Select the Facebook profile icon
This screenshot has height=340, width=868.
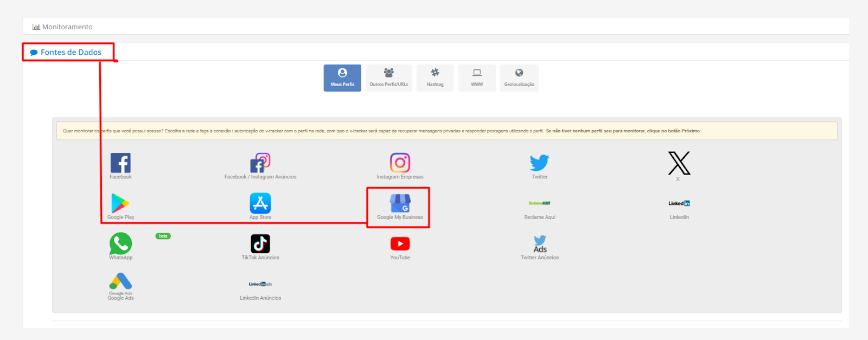pyautogui.click(x=120, y=163)
